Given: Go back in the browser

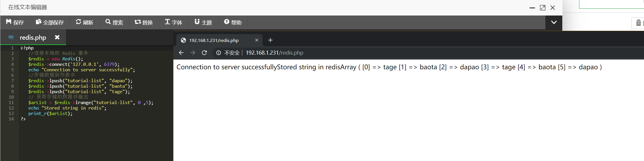Looking at the screenshot, I should pos(181,53).
